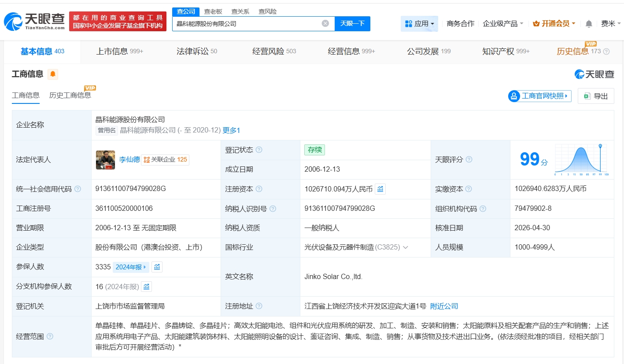
Task: Select the 工商信息 sub-tab
Action: (26, 95)
